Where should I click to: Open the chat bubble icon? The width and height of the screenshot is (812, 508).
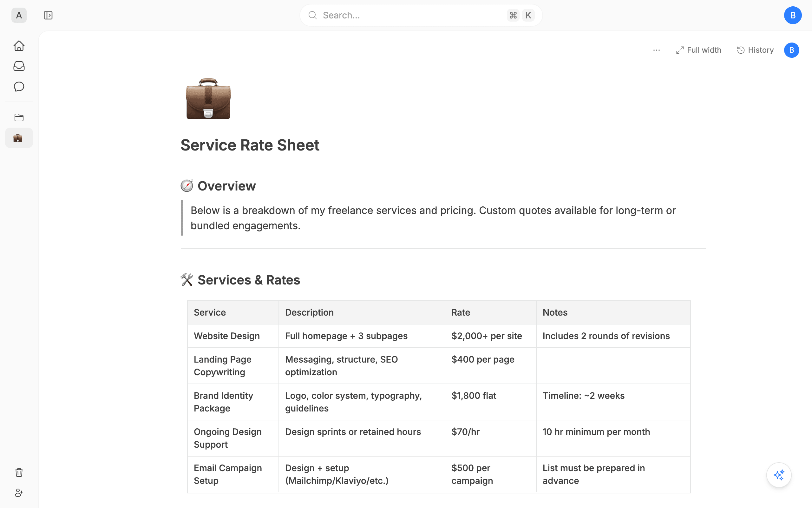pos(19,87)
